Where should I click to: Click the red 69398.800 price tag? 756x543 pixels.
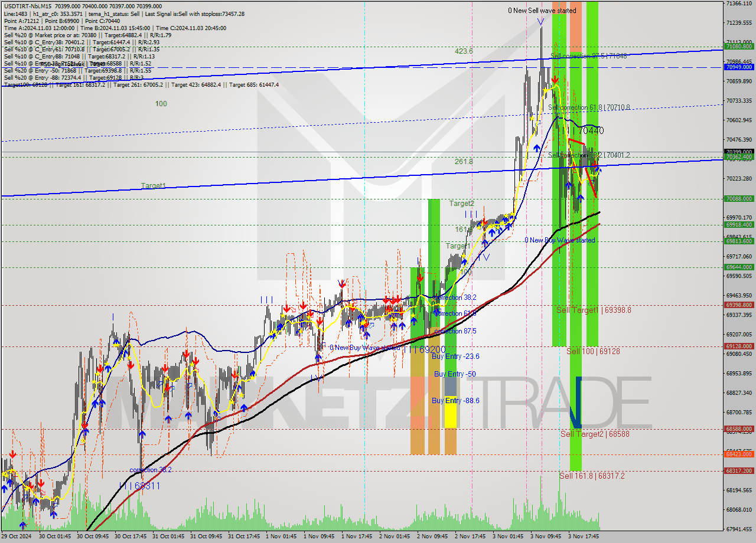tap(739, 305)
